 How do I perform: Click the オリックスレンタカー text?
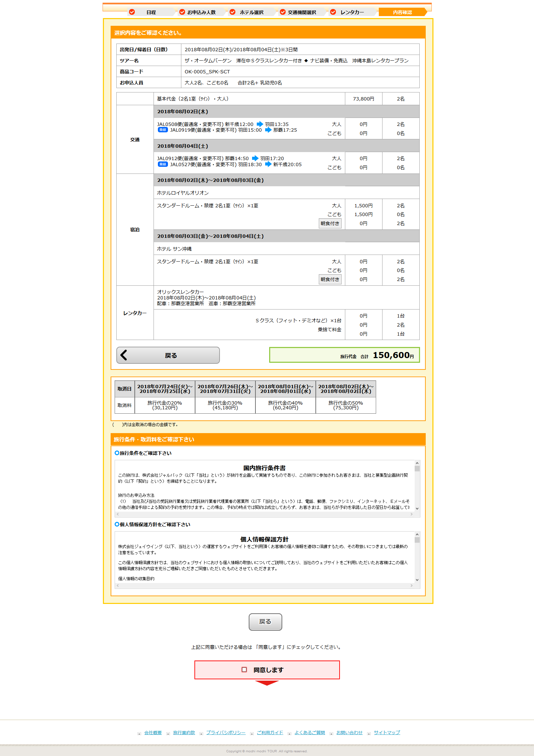tap(180, 292)
